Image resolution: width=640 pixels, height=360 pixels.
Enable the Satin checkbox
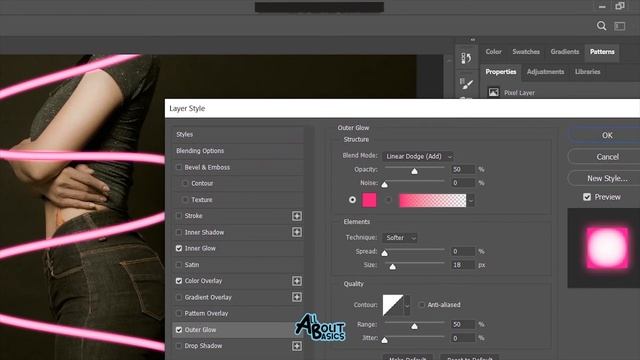click(x=179, y=264)
